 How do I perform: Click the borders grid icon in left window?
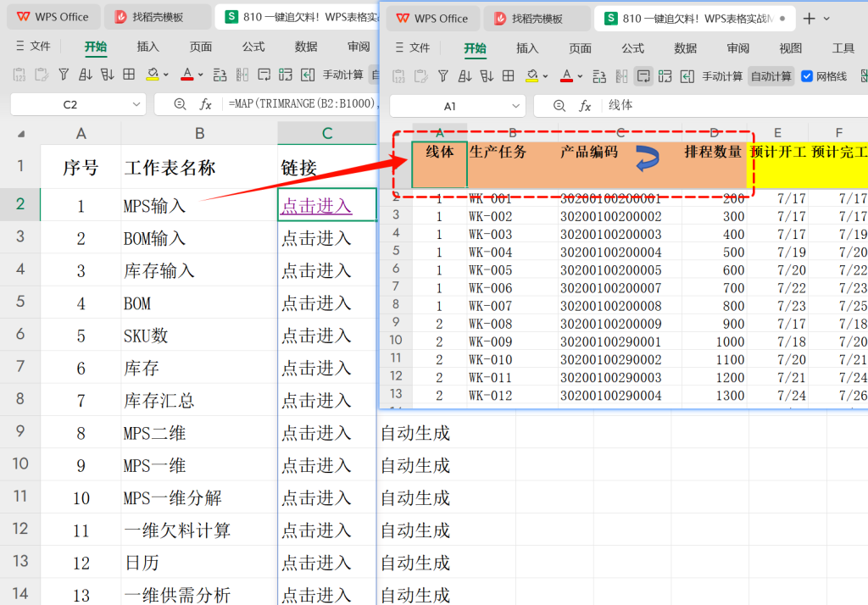click(x=129, y=75)
